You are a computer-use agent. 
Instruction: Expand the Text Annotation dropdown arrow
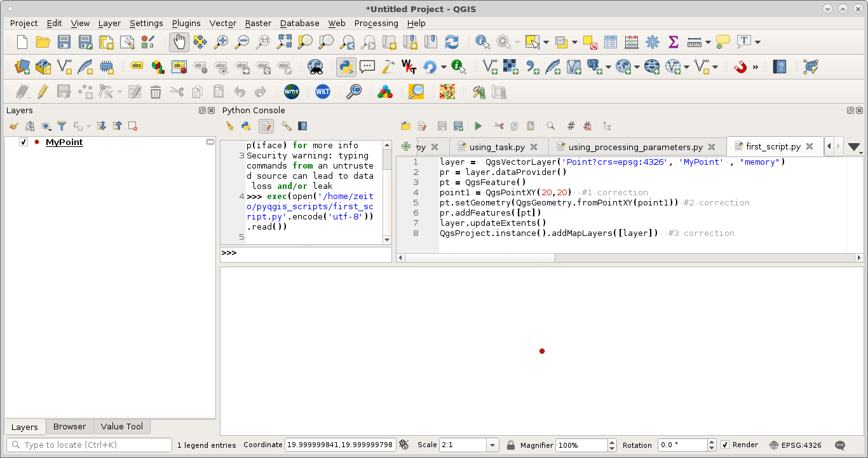(x=758, y=42)
